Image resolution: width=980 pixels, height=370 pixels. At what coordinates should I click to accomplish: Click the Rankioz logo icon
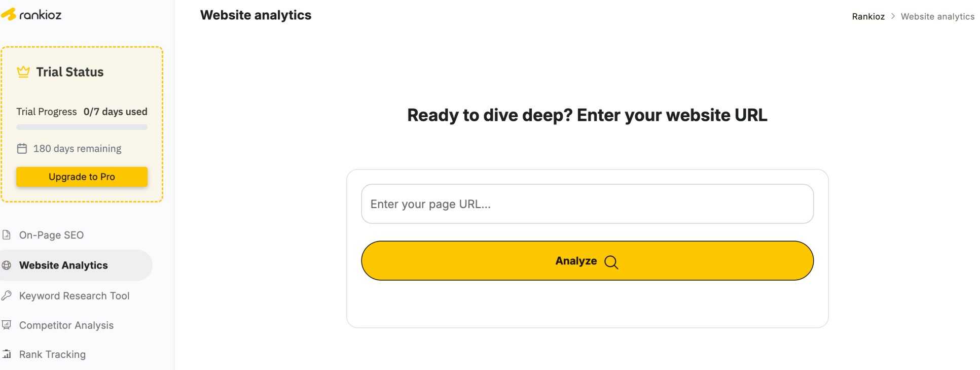click(x=9, y=14)
